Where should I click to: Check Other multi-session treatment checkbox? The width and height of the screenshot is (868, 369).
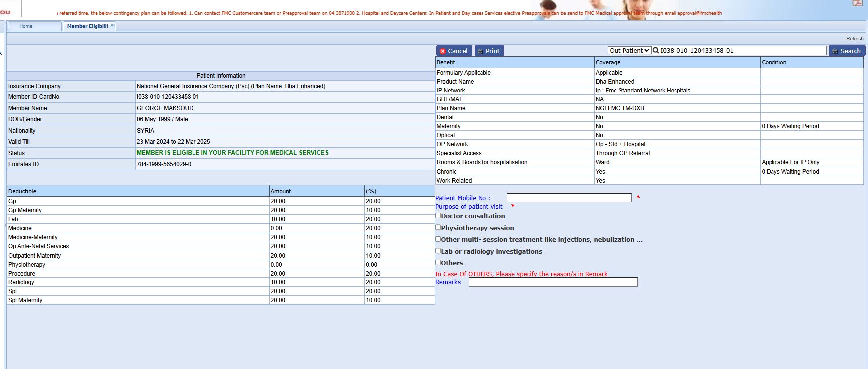[438, 239]
